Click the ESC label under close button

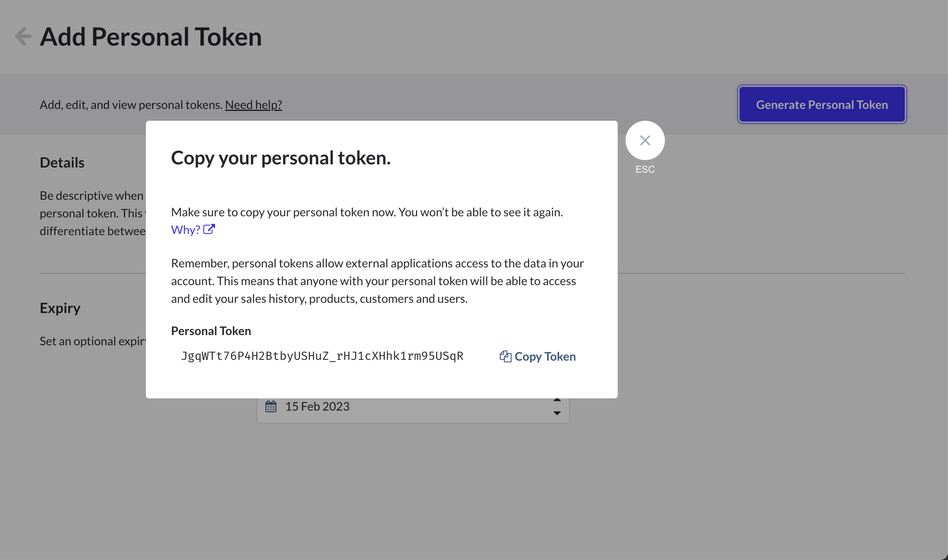(x=645, y=169)
